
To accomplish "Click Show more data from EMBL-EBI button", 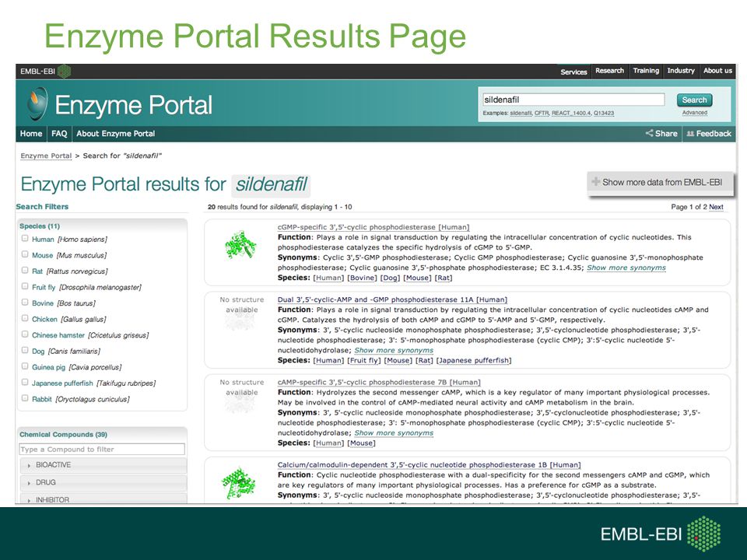I will 661,182.
